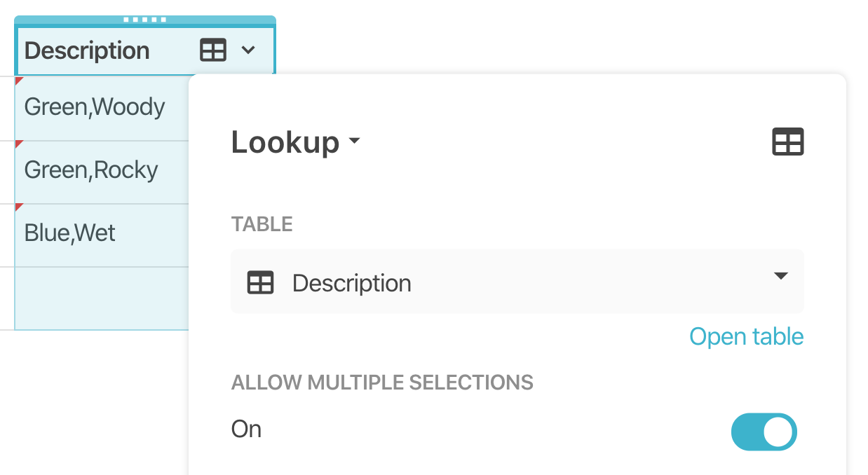Screen dimensions: 868x475
Task: Open the Lookup column type caret
Action: (x=354, y=142)
